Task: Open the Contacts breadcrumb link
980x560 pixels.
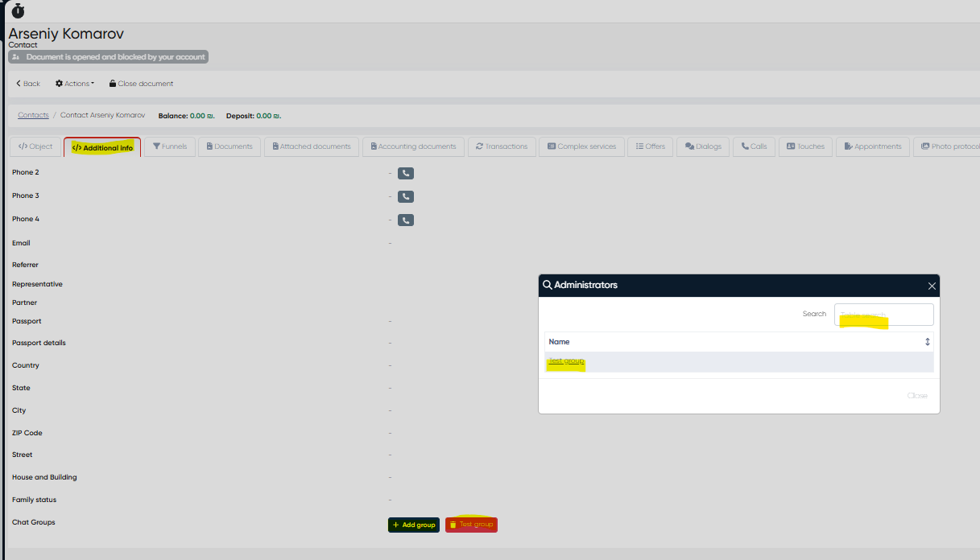Action: (33, 115)
